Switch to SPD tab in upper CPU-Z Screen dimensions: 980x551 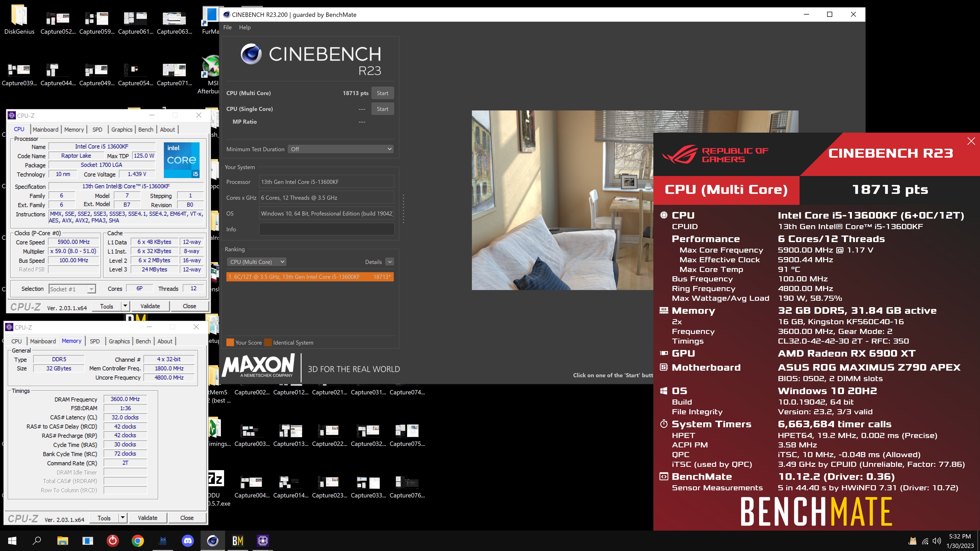[x=97, y=129]
